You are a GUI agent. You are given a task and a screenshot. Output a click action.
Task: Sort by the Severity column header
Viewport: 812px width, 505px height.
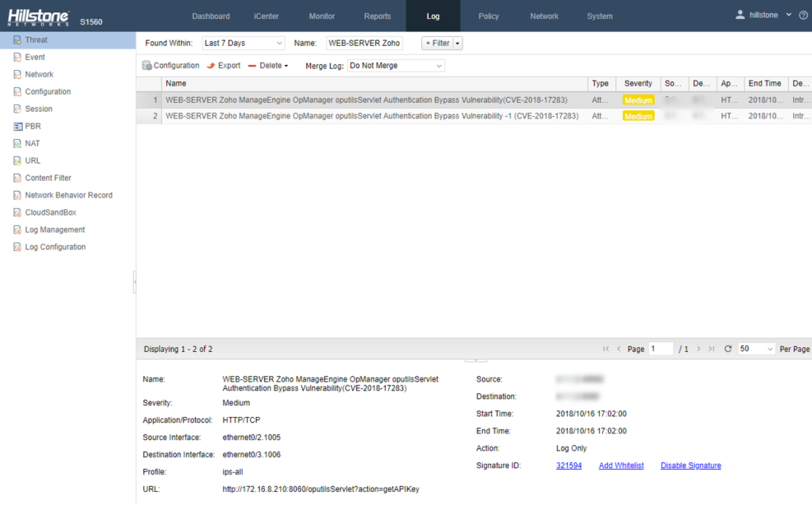click(x=638, y=83)
